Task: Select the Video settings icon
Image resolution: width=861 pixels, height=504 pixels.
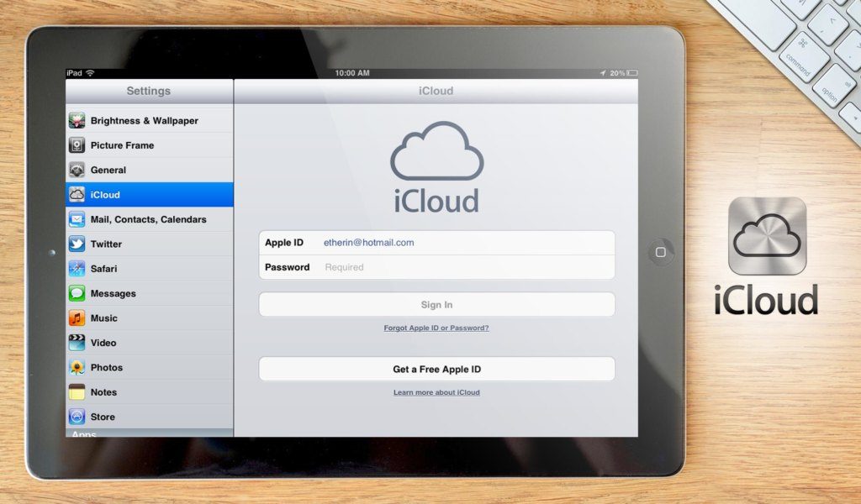Action: 77,343
